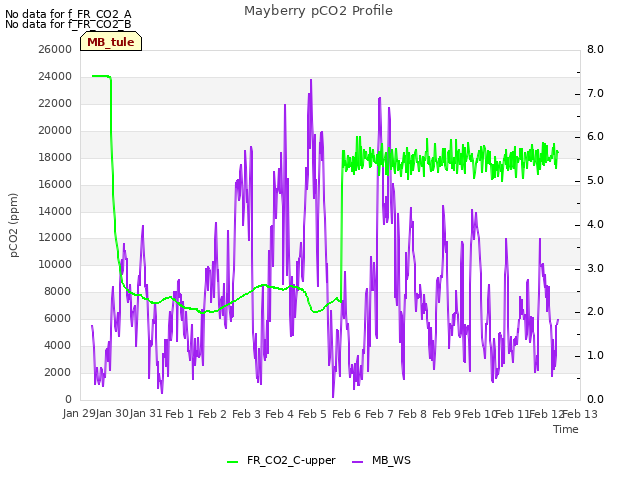The image size is (640, 480).
Task: Click the tallest purple MB_WS peak on Feb 5
Action: pyautogui.click(x=311, y=82)
